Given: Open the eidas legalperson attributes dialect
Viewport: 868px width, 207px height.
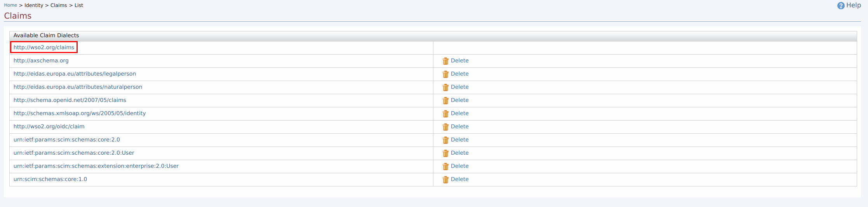Looking at the screenshot, I should [75, 74].
